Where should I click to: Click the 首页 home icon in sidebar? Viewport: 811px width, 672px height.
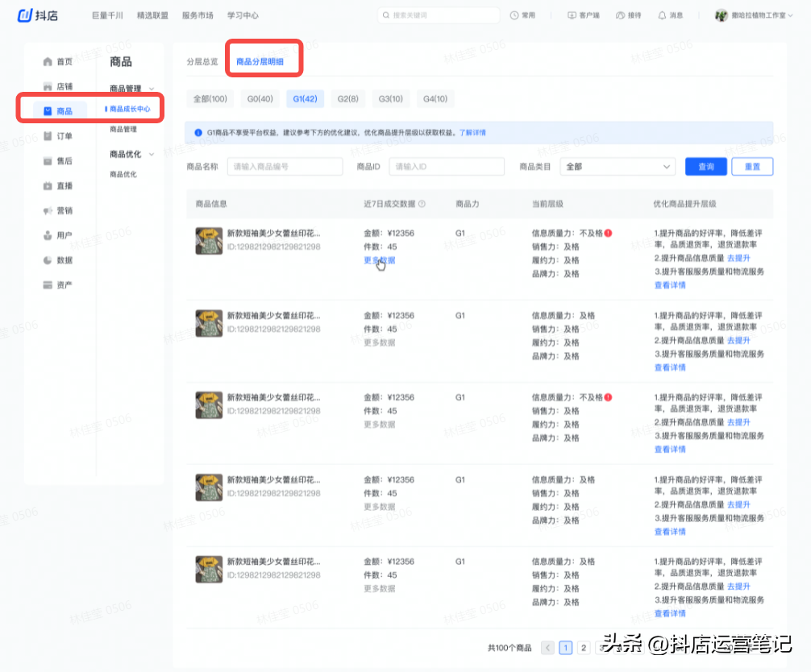(x=48, y=62)
